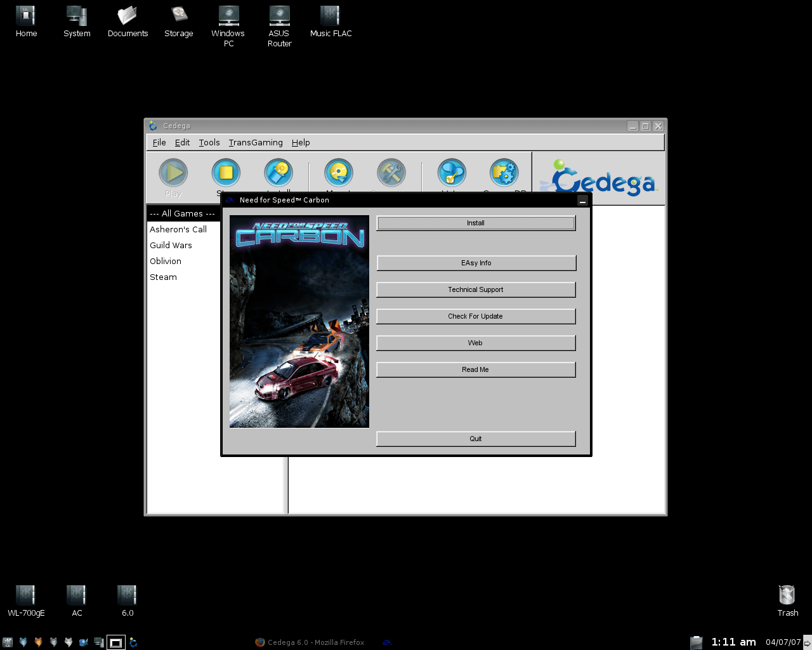812x650 pixels.
Task: Open the ASUS Router desktop icon
Action: click(279, 26)
